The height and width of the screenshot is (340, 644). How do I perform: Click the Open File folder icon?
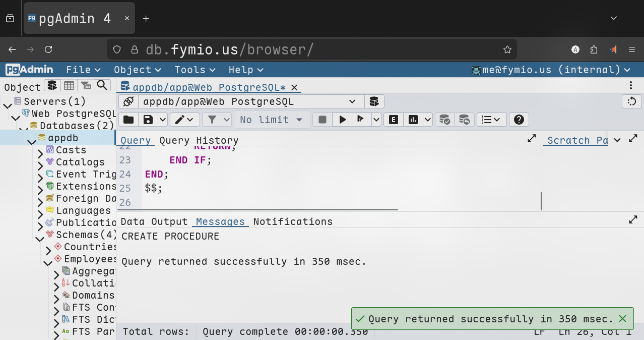pos(128,120)
